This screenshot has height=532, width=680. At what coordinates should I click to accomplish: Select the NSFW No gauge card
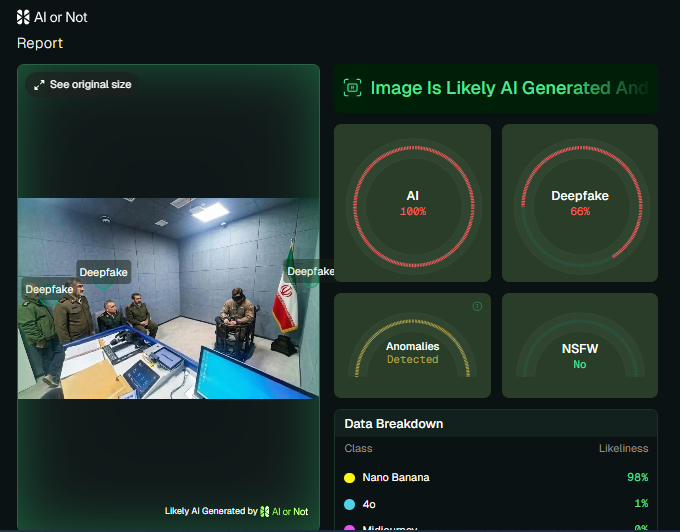tap(579, 346)
